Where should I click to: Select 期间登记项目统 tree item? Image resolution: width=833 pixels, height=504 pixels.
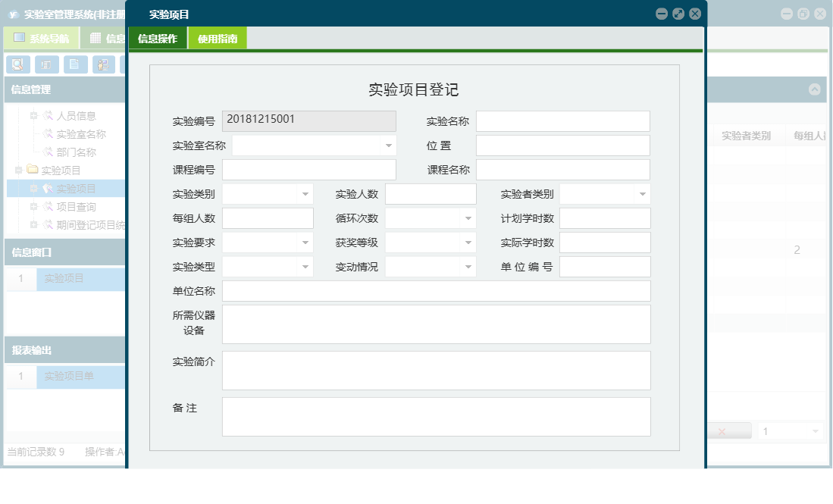90,225
